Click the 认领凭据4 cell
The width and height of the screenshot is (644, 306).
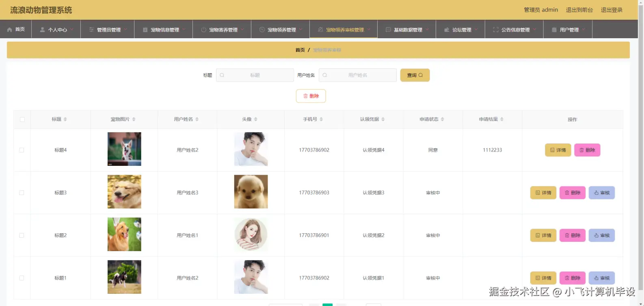tap(374, 150)
